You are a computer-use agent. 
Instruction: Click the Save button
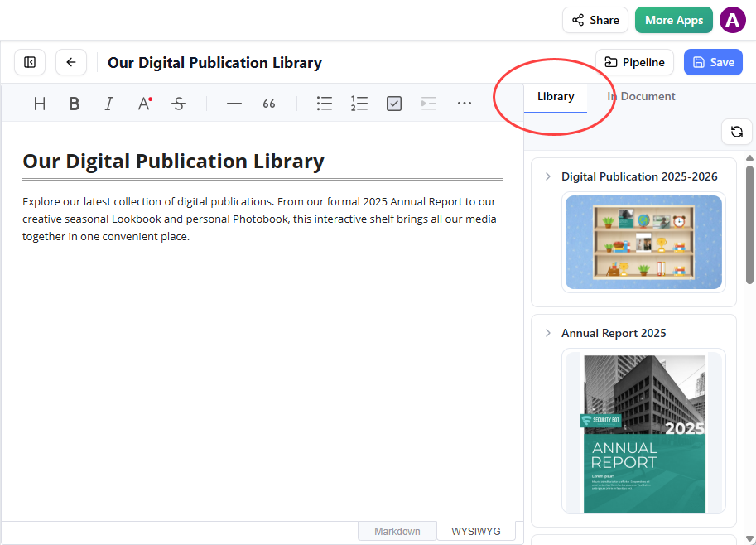pos(713,62)
